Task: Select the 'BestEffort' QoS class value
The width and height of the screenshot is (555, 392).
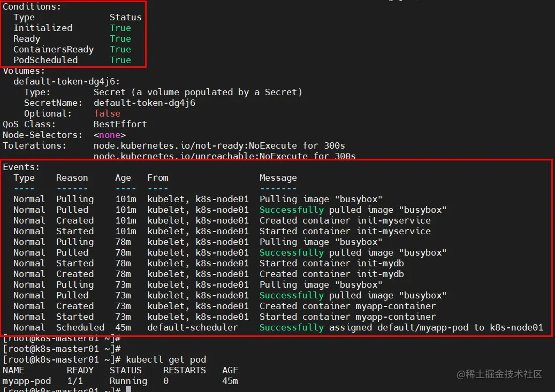Action: click(x=120, y=124)
